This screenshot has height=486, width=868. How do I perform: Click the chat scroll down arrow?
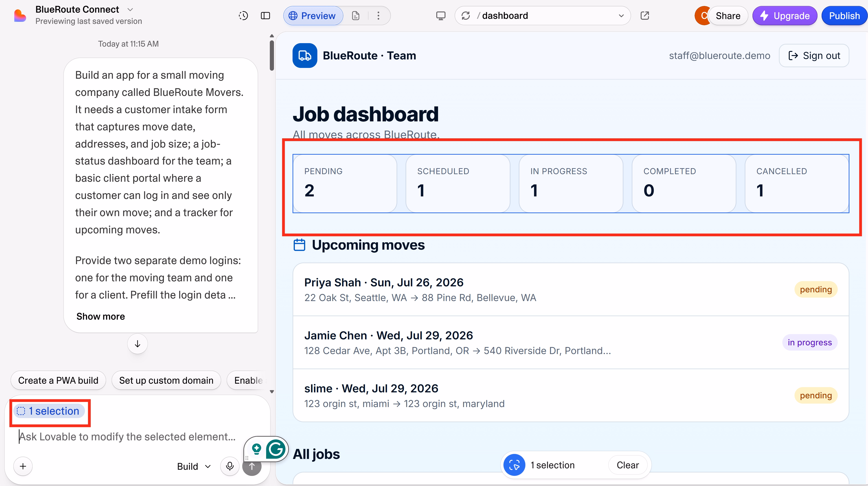click(x=272, y=392)
